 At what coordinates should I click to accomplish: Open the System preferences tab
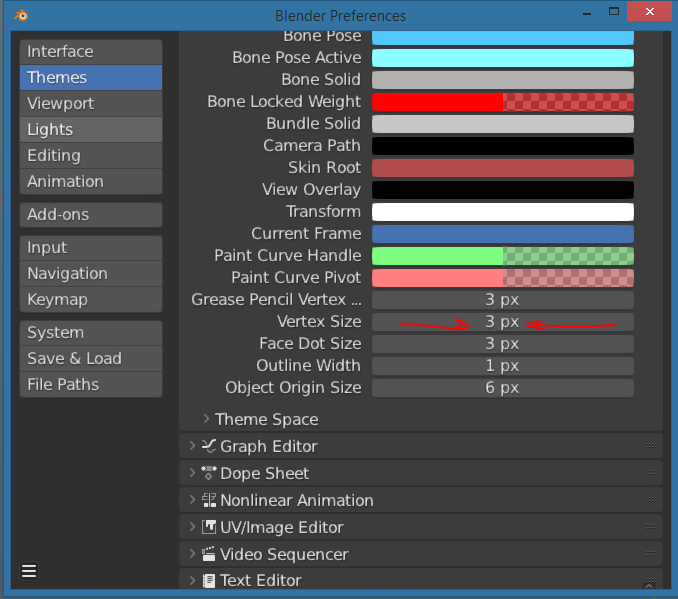(x=91, y=333)
